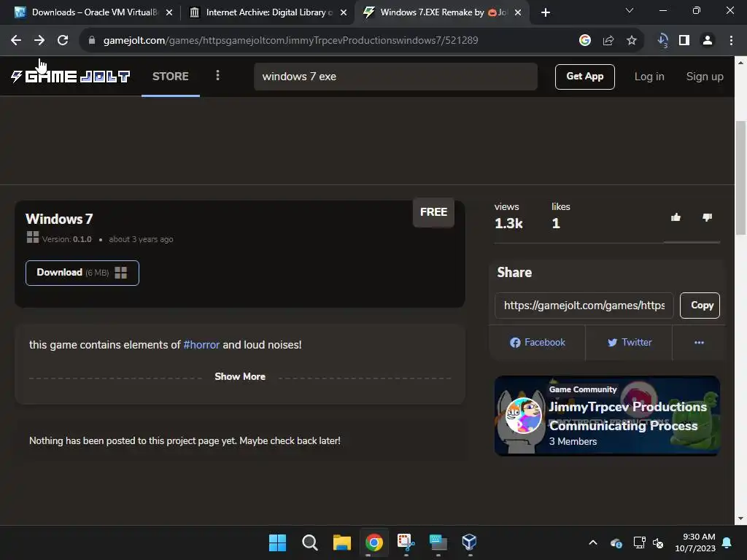Image resolution: width=747 pixels, height=560 pixels.
Task: Open network status tray icon
Action: pos(639,542)
